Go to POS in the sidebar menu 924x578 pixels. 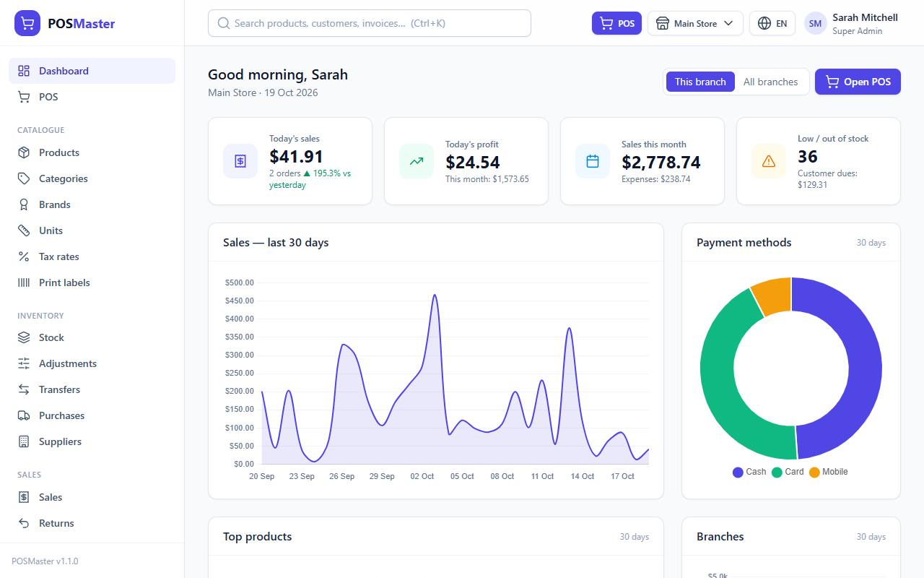tap(92, 97)
